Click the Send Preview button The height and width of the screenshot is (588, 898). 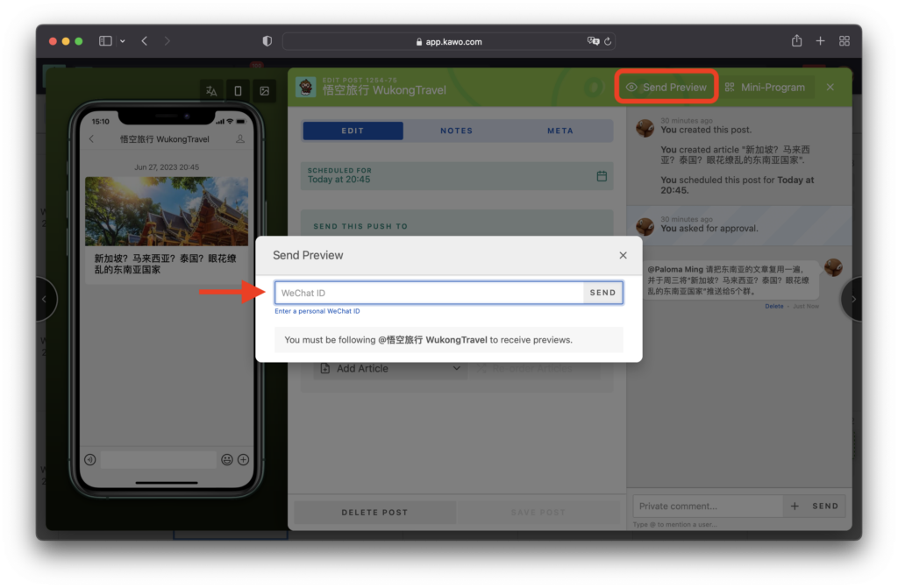(x=666, y=87)
